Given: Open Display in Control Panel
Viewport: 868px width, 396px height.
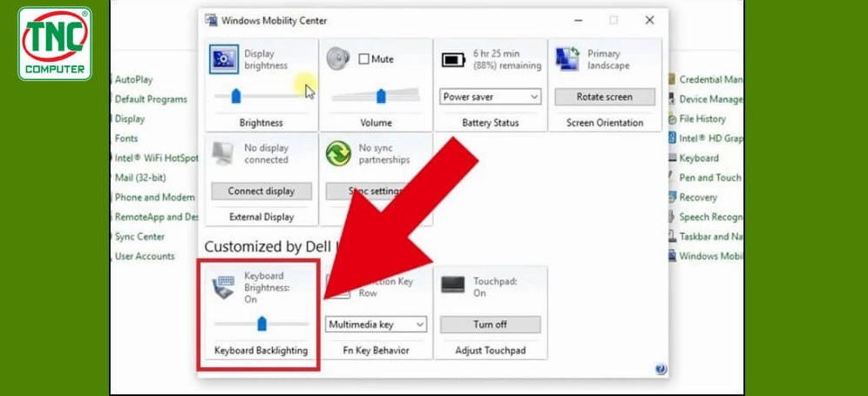Looking at the screenshot, I should click(130, 119).
